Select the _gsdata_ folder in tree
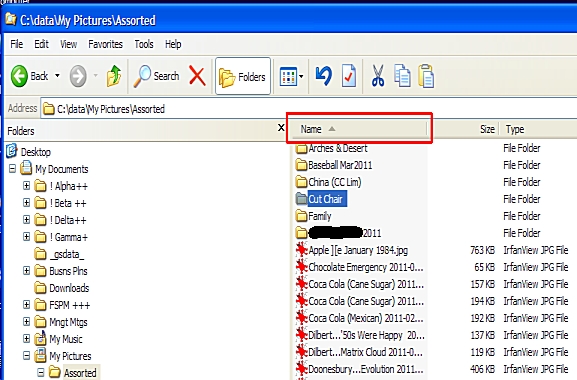Screen dimensions: 577x380 pyautogui.click(x=67, y=254)
